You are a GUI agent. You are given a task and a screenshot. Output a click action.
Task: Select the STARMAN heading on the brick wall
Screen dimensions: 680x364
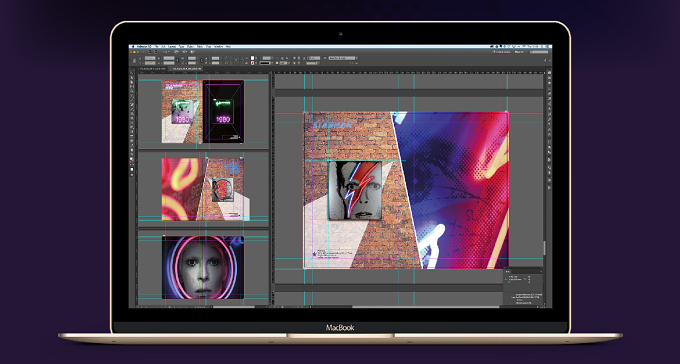click(333, 125)
